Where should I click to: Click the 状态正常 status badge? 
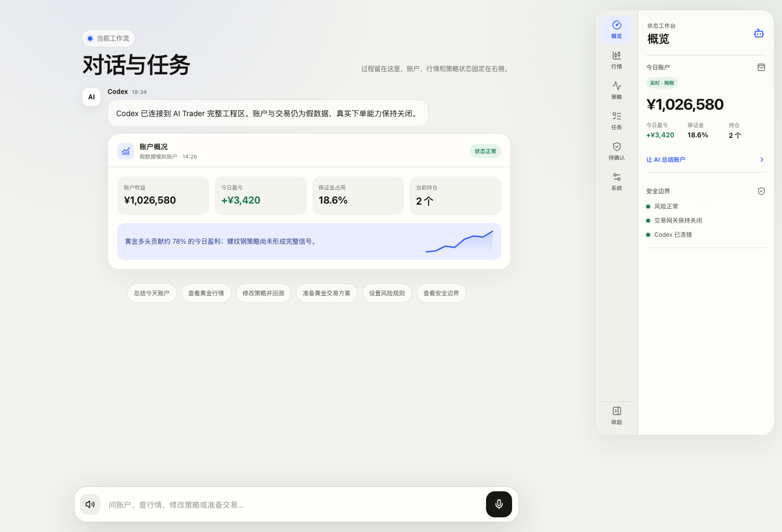[x=485, y=151]
